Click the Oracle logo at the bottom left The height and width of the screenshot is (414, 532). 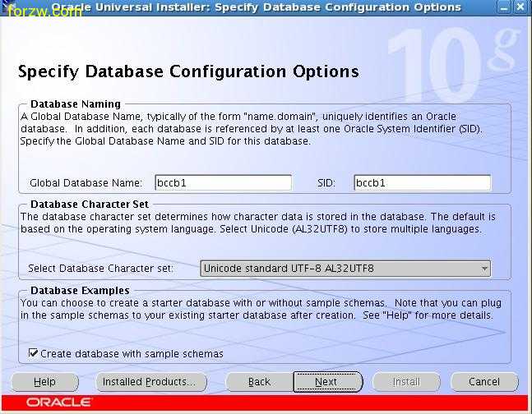point(58,402)
